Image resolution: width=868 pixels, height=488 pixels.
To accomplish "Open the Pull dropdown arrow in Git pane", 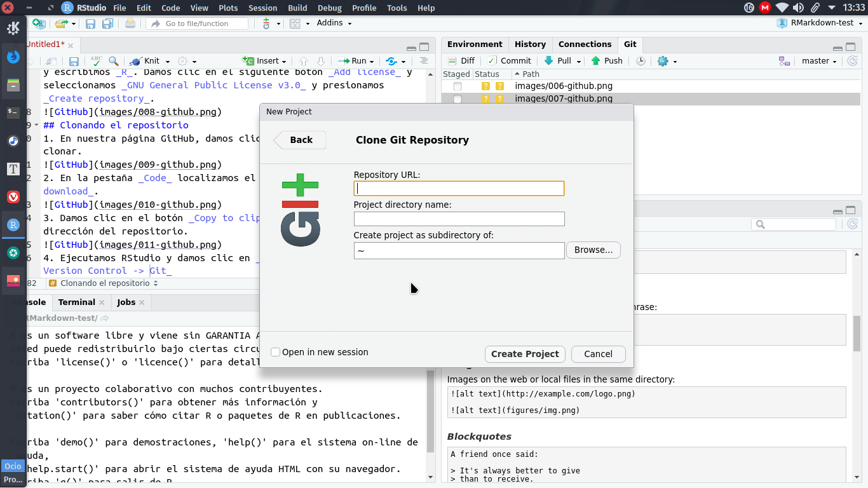I will coord(579,62).
